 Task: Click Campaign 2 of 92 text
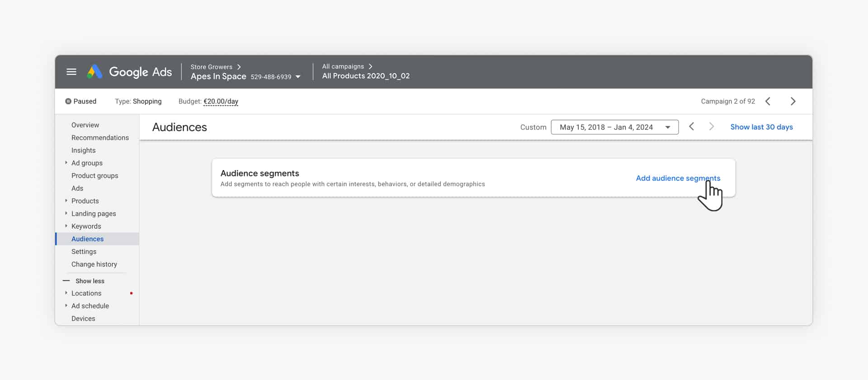pos(728,101)
